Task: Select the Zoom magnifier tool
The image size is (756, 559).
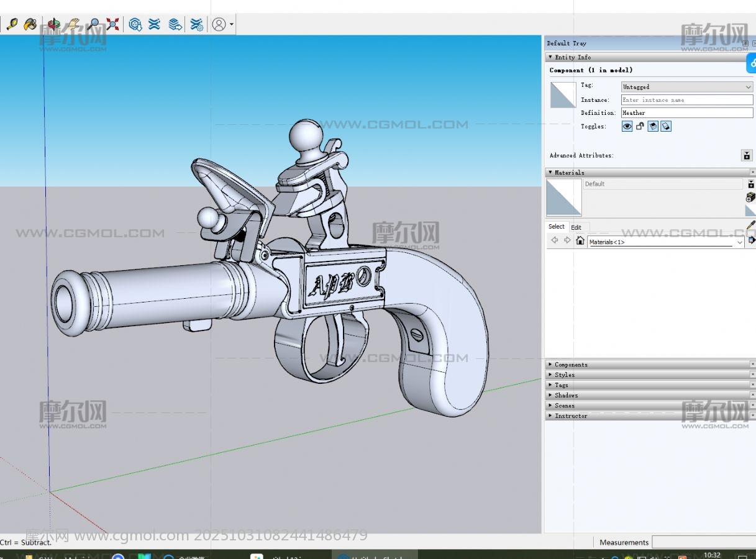Action: [x=93, y=24]
